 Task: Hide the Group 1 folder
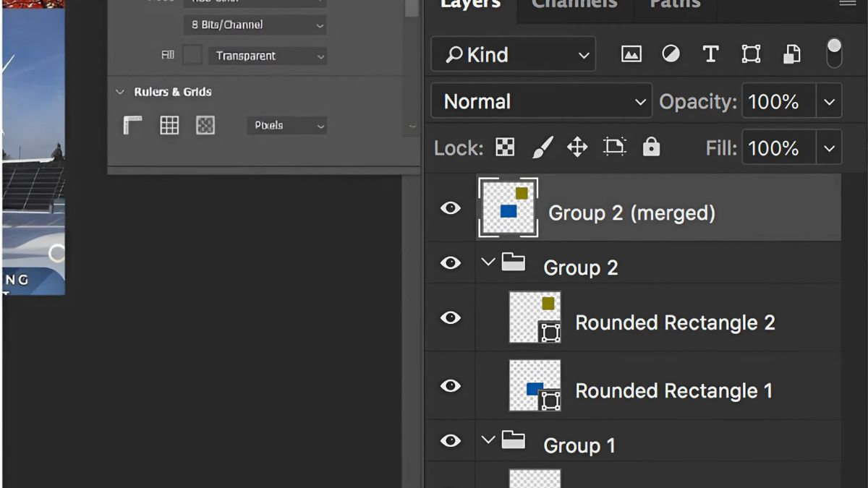click(451, 440)
